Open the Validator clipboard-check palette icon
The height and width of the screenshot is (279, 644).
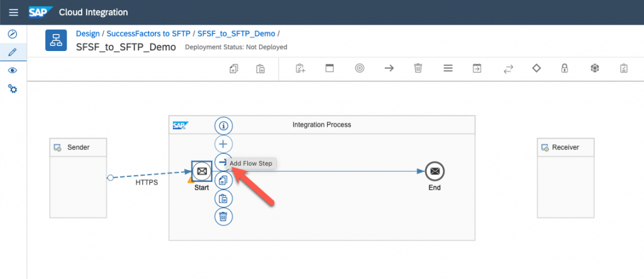[624, 68]
